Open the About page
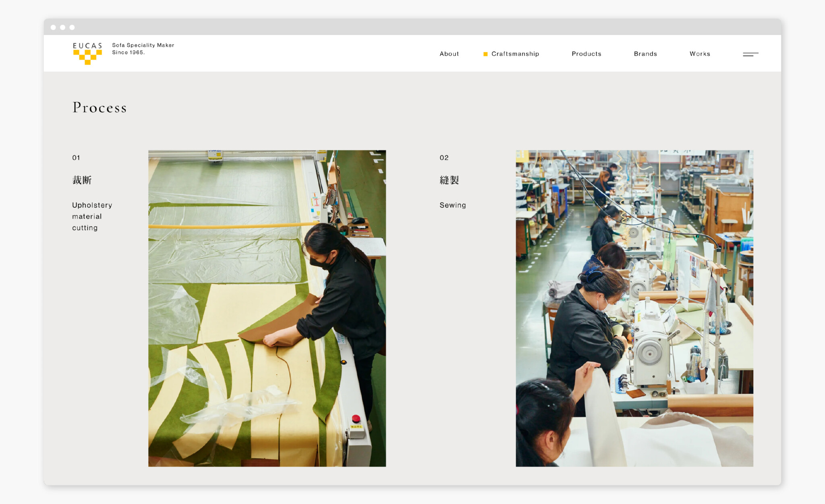 pos(449,54)
